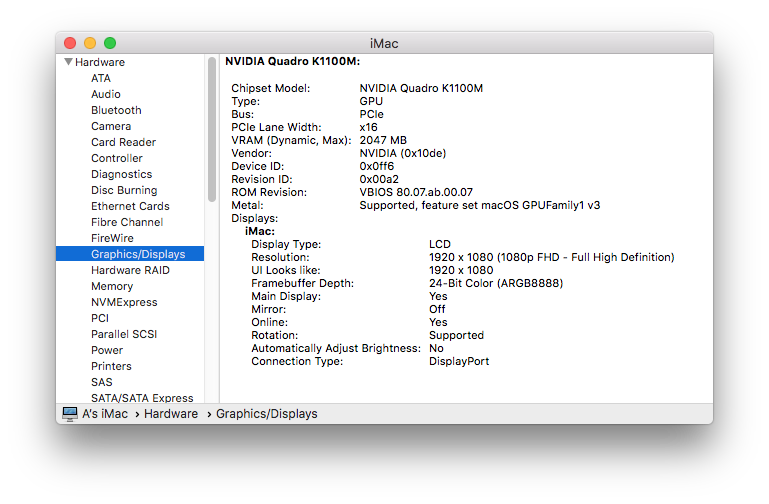This screenshot has width=769, height=504.
Task: Close the iMac window with red button
Action: 70,43
